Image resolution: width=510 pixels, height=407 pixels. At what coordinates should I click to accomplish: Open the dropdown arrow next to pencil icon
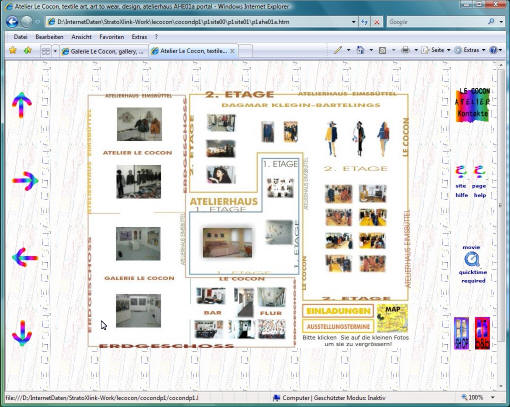[x=348, y=50]
